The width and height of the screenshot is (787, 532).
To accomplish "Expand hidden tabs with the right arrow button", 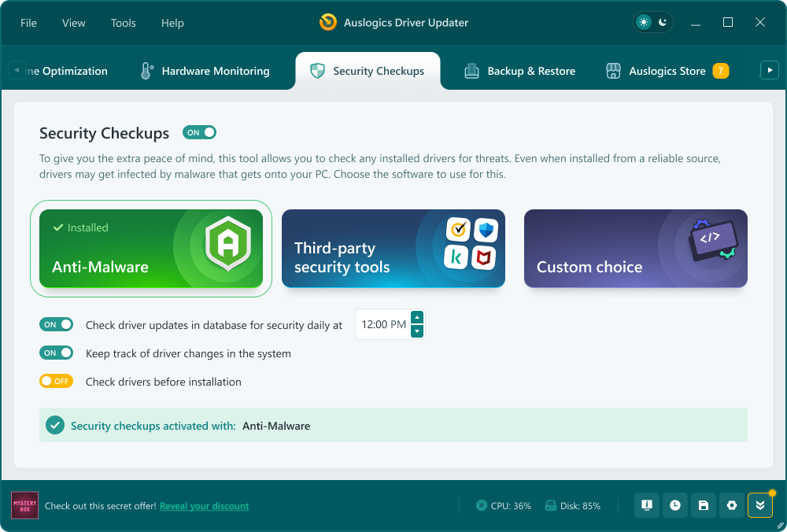I will coord(769,70).
